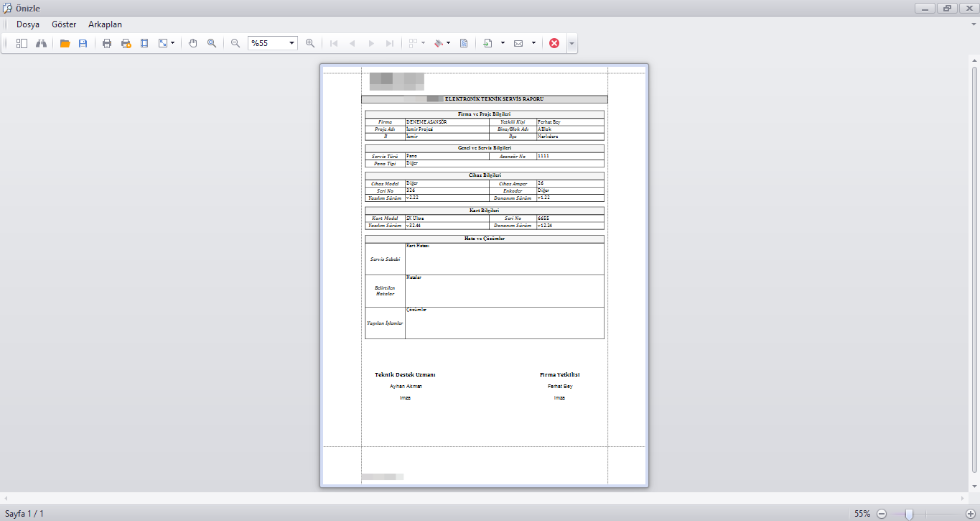Open the Dosya menu
Image resolution: width=980 pixels, height=521 pixels.
pos(28,24)
